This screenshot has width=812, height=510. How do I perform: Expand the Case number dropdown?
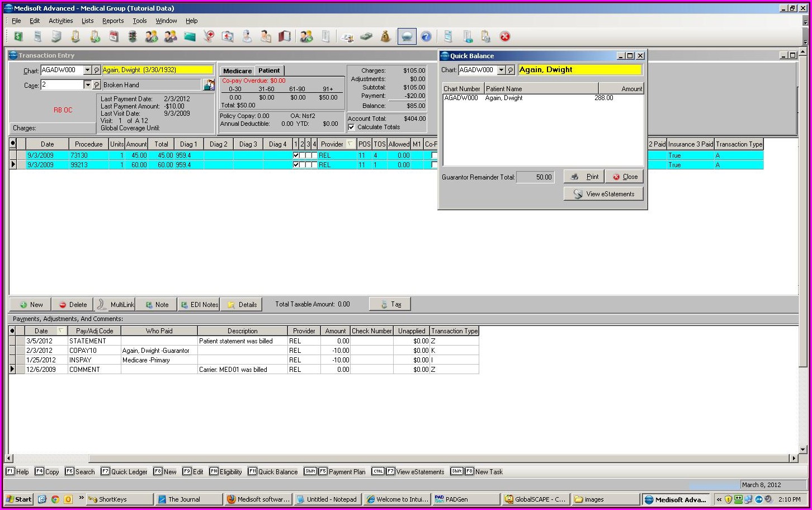click(x=87, y=85)
